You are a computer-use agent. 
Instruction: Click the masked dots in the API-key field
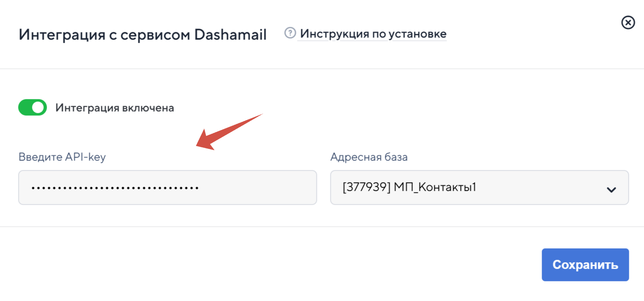click(115, 188)
